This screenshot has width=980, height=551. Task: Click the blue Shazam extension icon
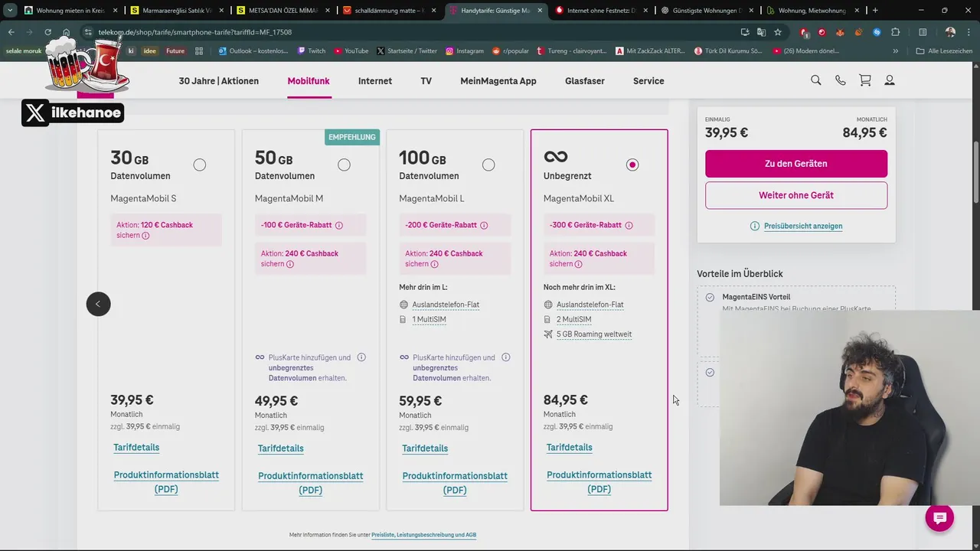point(877,32)
